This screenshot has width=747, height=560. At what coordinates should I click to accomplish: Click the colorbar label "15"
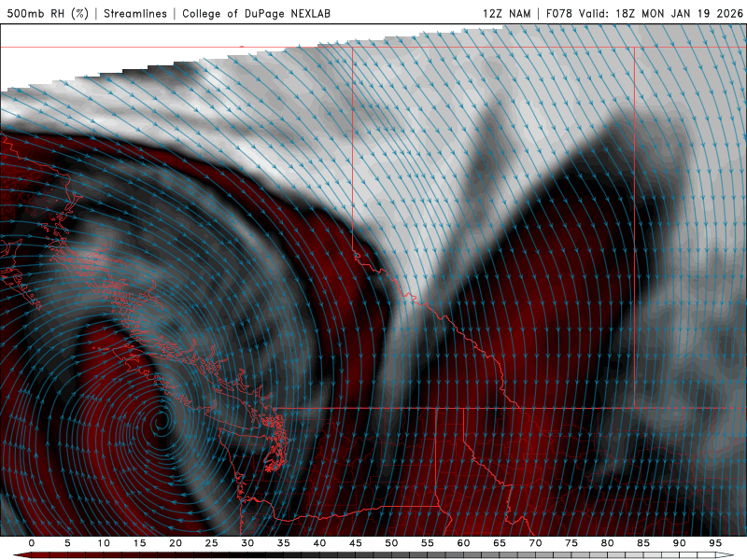click(139, 543)
